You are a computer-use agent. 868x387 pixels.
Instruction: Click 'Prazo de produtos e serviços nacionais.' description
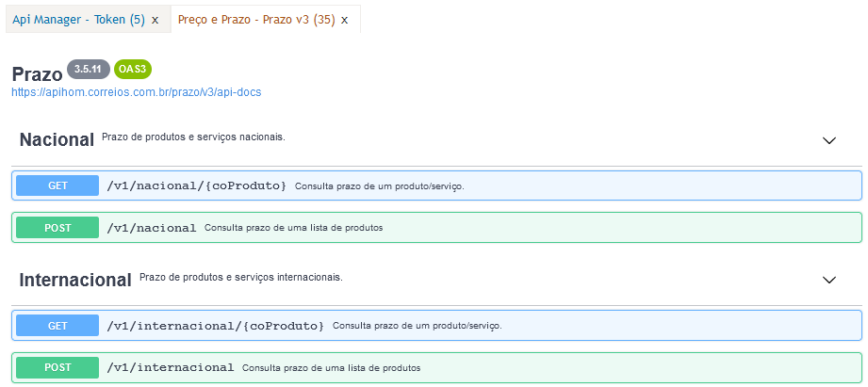[194, 137]
